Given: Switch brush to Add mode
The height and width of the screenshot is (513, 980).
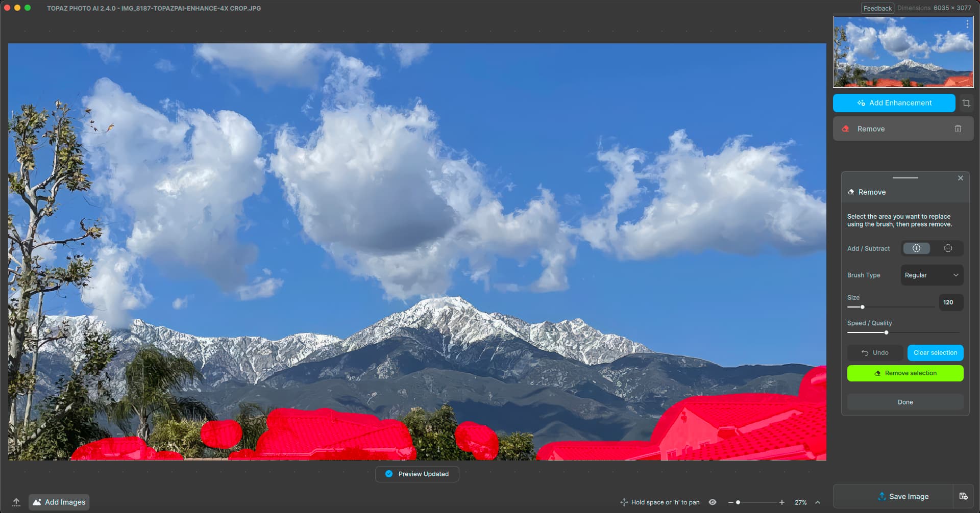Looking at the screenshot, I should pyautogui.click(x=916, y=248).
